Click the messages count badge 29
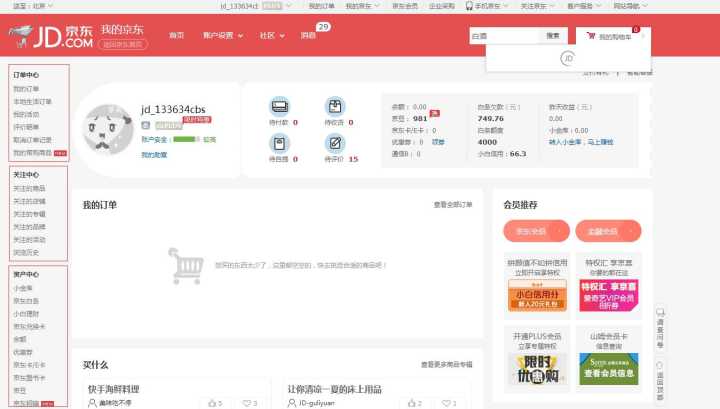 point(324,27)
